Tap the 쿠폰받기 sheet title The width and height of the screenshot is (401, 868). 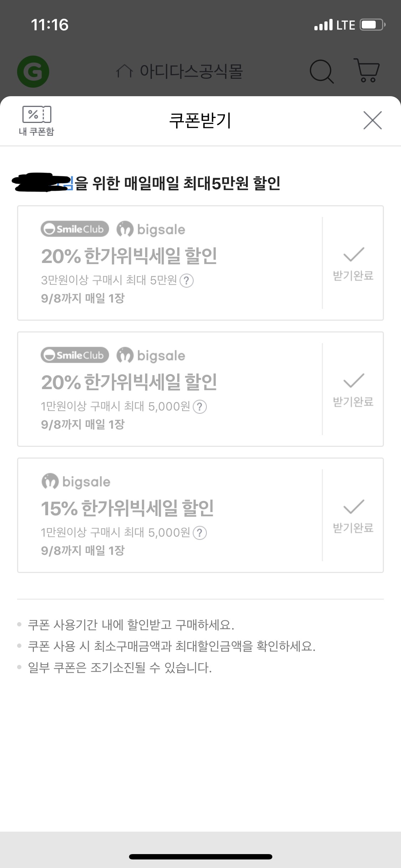[200, 120]
